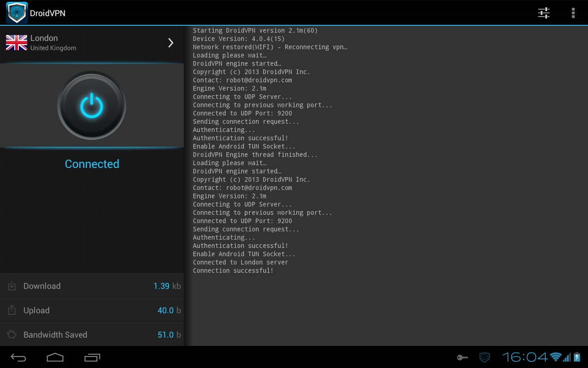Click the shield icon in system tray

point(484,357)
